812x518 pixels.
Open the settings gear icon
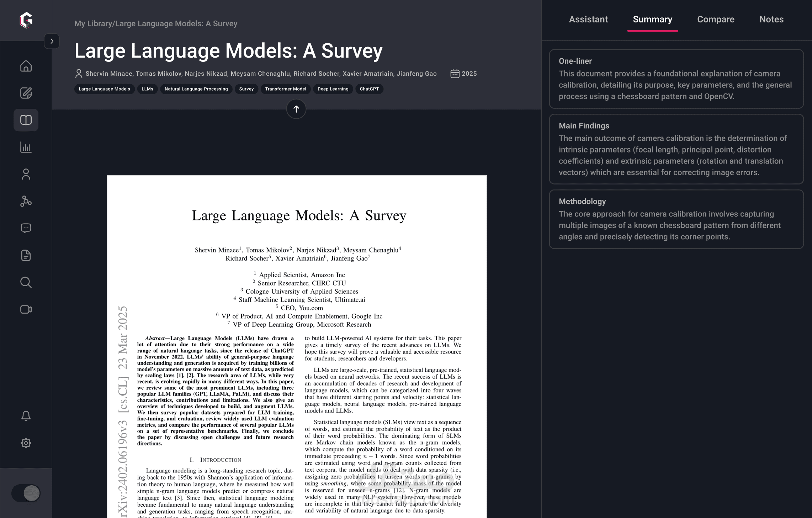click(26, 443)
